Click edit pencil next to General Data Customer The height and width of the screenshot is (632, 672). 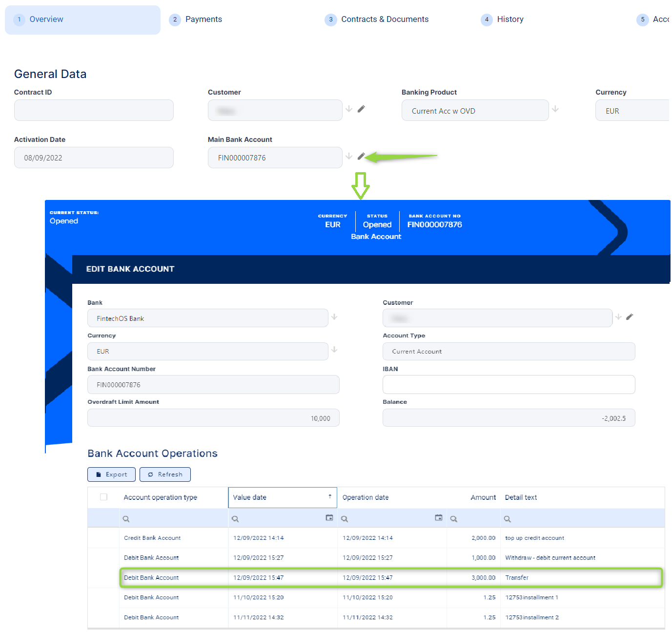click(361, 109)
